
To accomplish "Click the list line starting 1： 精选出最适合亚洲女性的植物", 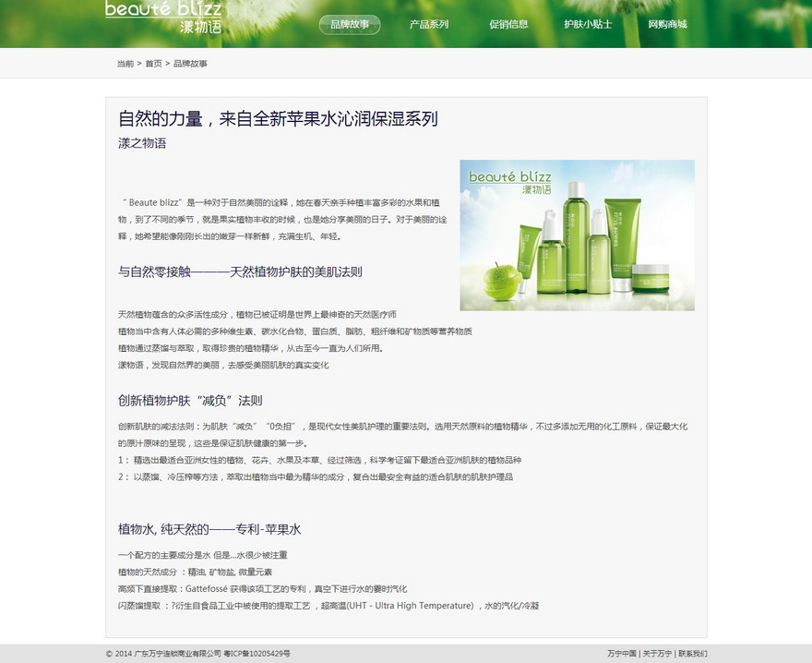I will 319,460.
